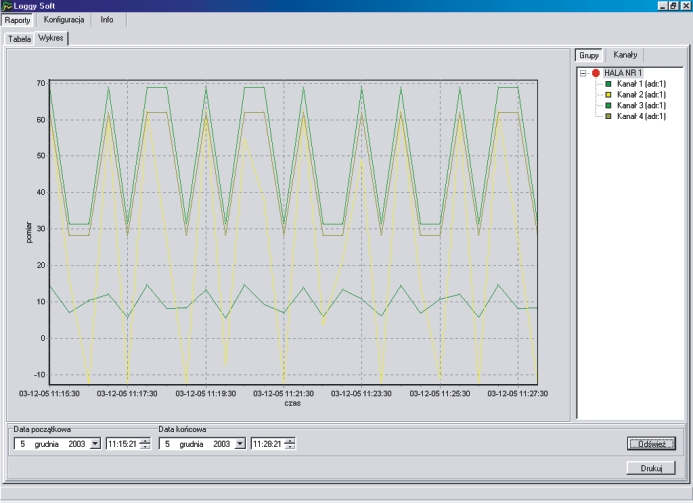
Task: Open the end date calendar dropdown
Action: [x=240, y=443]
